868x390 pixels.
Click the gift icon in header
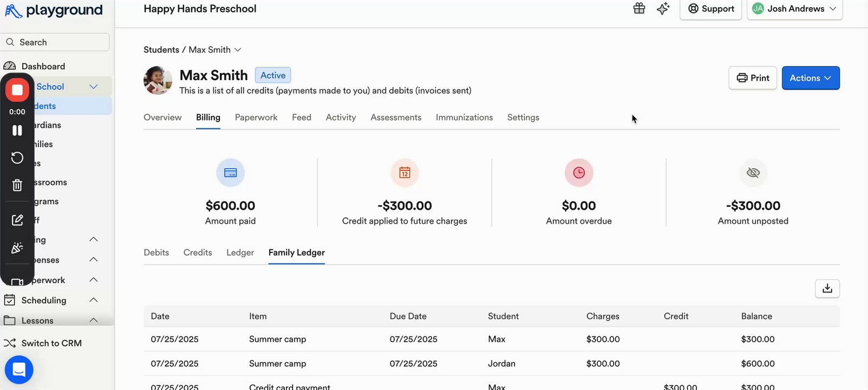tap(639, 8)
